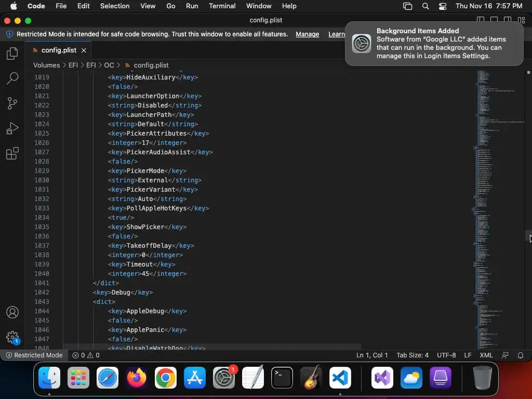The image size is (532, 399).
Task: Open App Store from the Dock
Action: click(195, 378)
